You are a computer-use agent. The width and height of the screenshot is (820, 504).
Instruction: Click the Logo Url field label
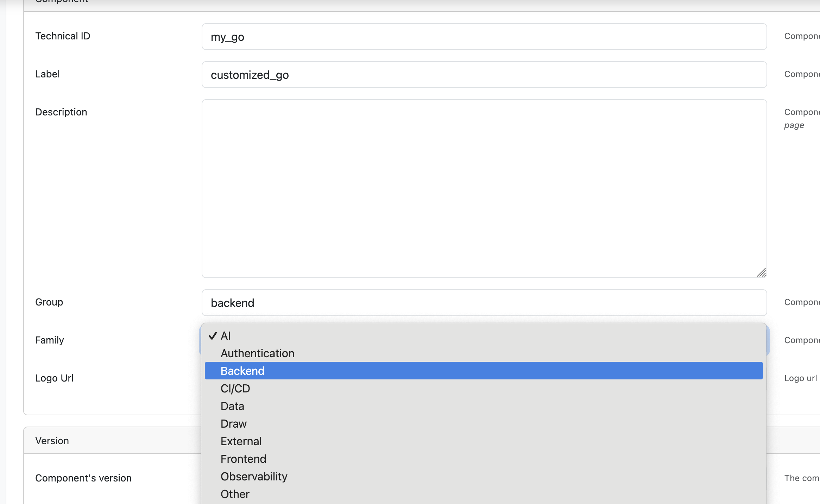54,378
